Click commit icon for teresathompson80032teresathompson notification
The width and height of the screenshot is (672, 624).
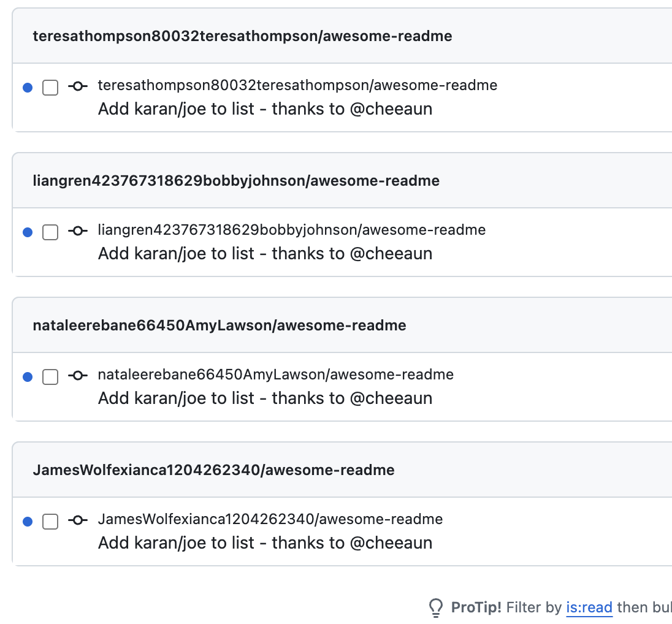(77, 86)
